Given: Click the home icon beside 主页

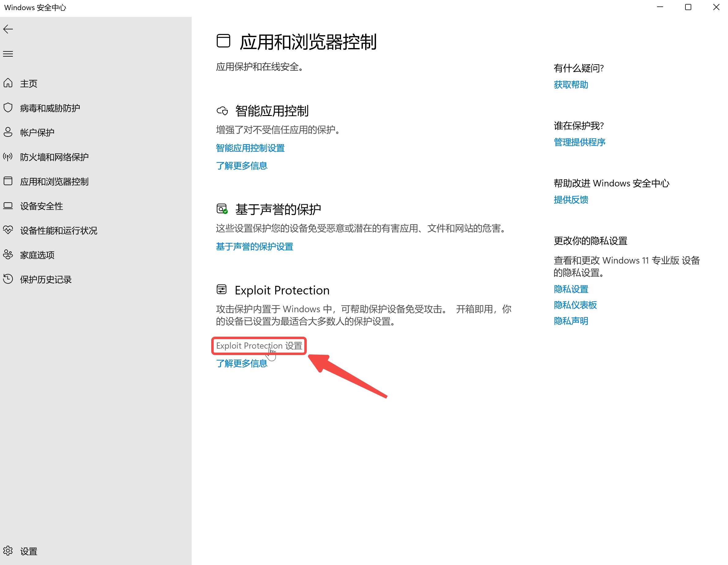Looking at the screenshot, I should 8,83.
